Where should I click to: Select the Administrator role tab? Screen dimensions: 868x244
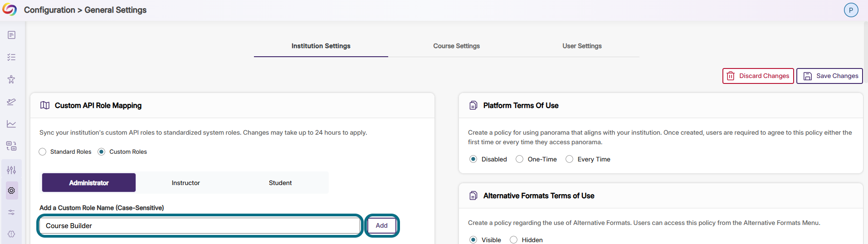(x=89, y=183)
